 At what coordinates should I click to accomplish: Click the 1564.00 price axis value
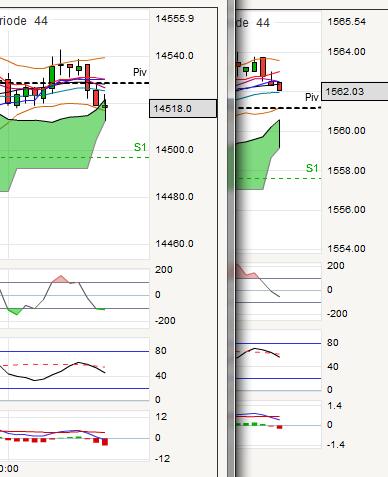tap(347, 52)
